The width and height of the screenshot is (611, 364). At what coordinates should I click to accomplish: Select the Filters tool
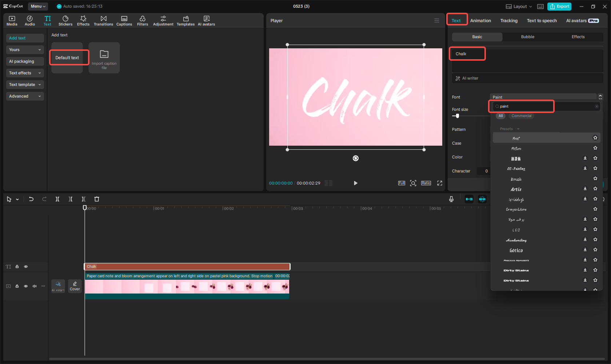pos(143,20)
